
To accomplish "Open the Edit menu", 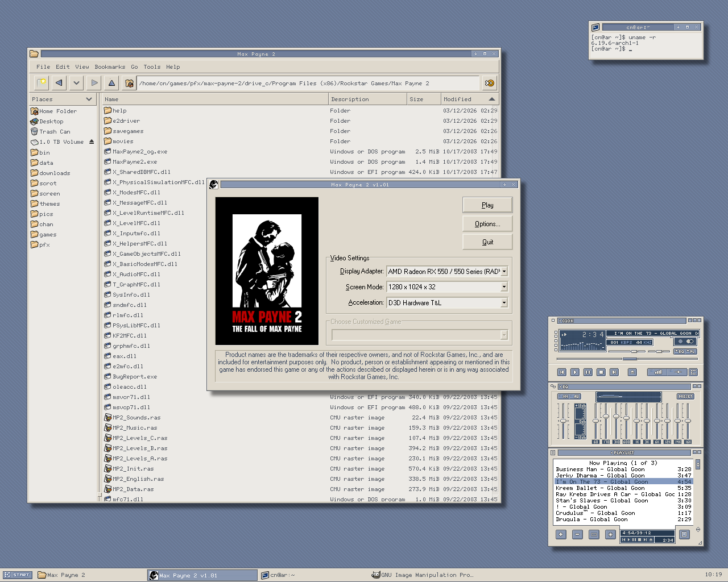I will coord(63,67).
